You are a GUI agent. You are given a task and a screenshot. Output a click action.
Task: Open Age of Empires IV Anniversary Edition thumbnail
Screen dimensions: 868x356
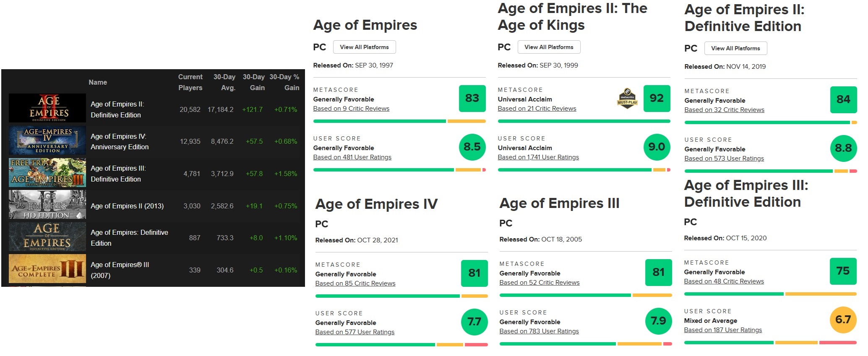[47, 140]
